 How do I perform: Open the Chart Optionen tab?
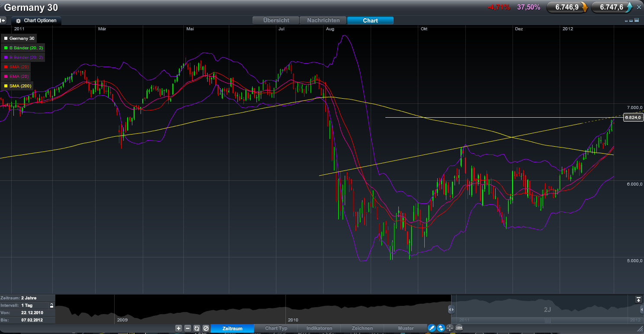(36, 21)
